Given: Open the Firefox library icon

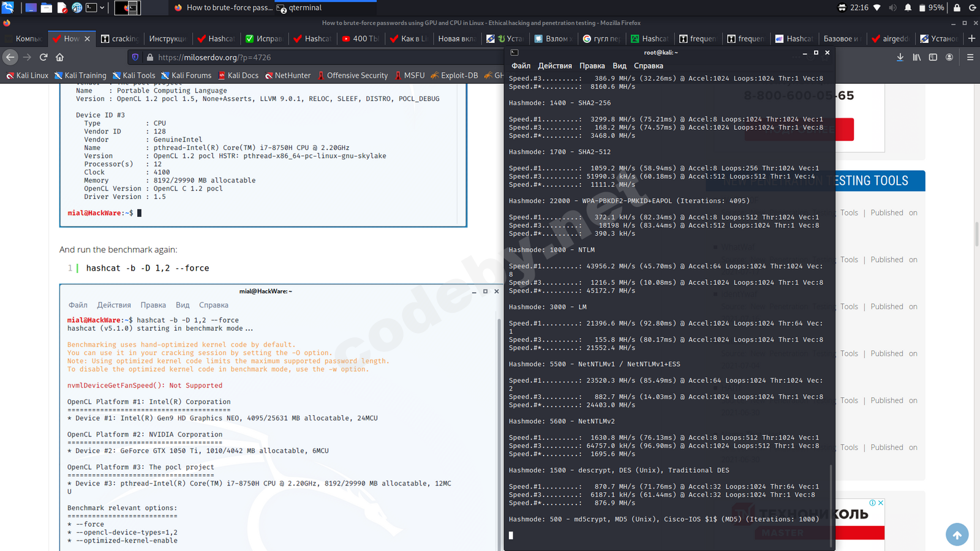Looking at the screenshot, I should tap(916, 57).
